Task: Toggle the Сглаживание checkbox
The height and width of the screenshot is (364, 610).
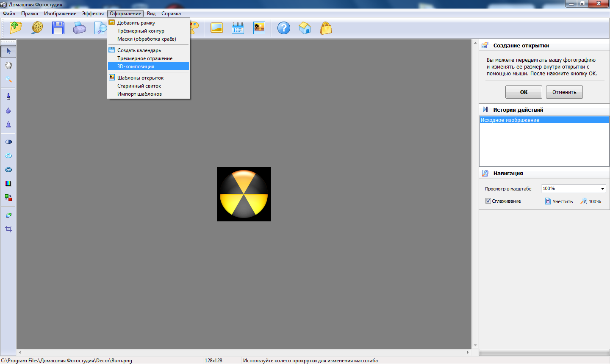Action: pos(488,201)
